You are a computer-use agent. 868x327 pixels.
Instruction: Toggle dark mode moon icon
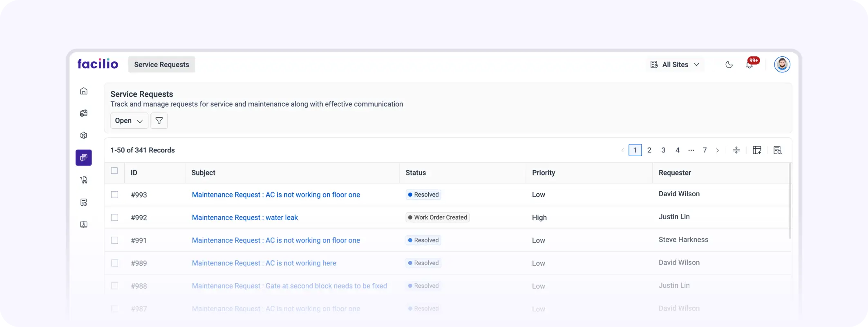(729, 65)
